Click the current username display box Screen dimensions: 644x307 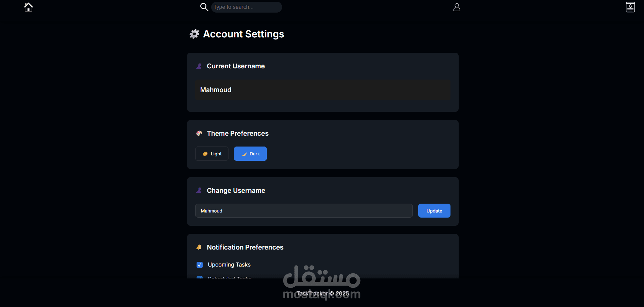(323, 90)
